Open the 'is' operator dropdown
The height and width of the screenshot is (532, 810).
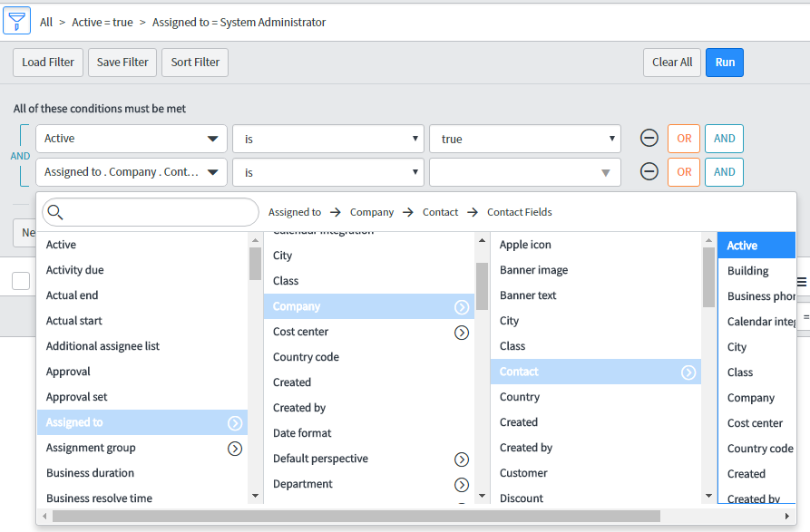(x=328, y=137)
